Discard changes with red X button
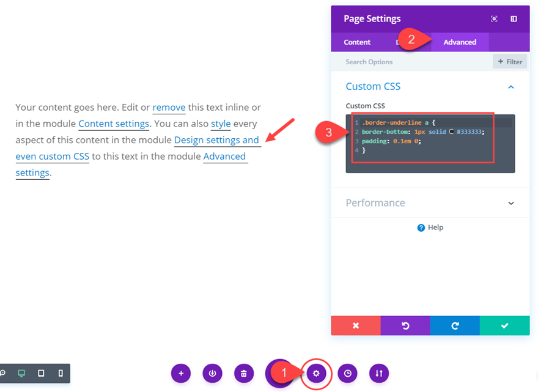The width and height of the screenshot is (538, 392). [x=356, y=325]
